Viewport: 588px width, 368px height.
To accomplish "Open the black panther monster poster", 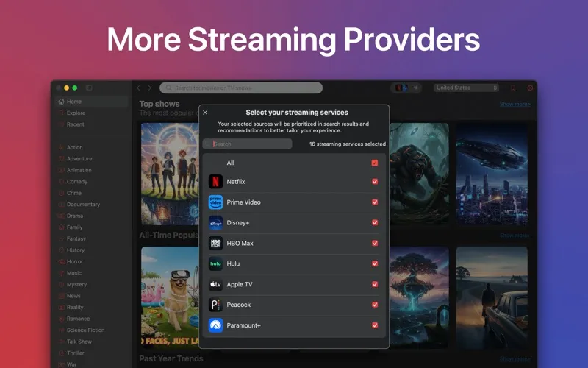I will pos(419,174).
